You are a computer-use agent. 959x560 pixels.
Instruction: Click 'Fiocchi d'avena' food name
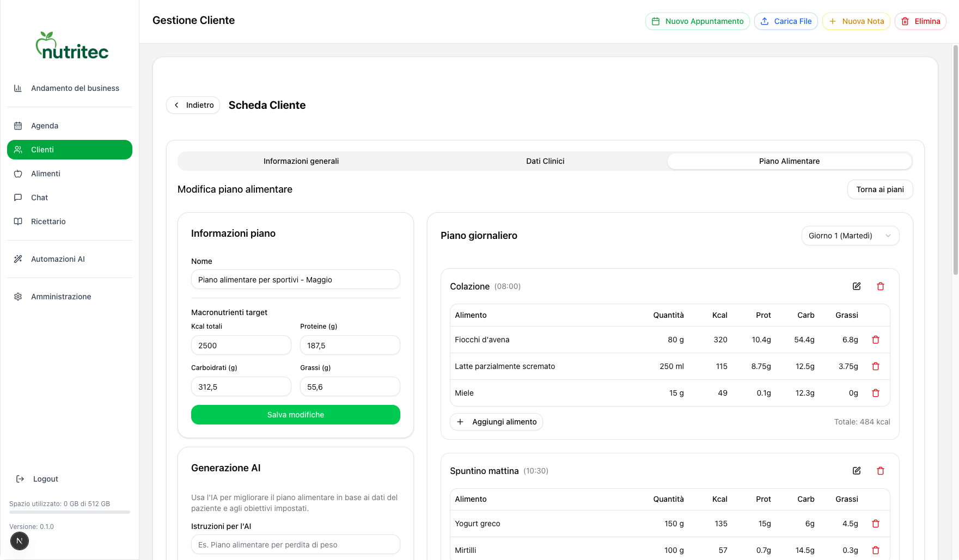(482, 340)
